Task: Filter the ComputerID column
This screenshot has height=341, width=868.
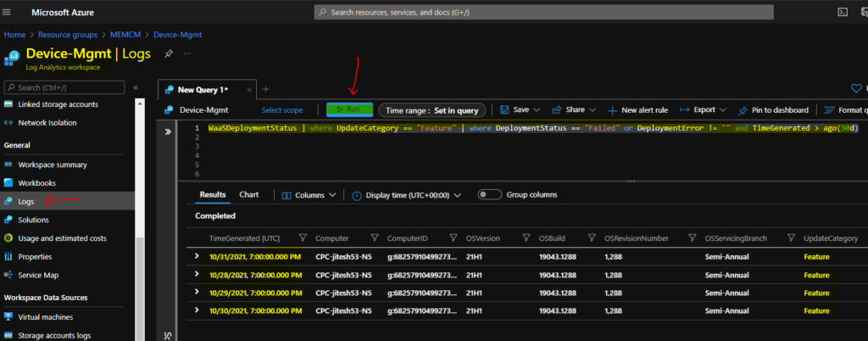Action: point(454,238)
